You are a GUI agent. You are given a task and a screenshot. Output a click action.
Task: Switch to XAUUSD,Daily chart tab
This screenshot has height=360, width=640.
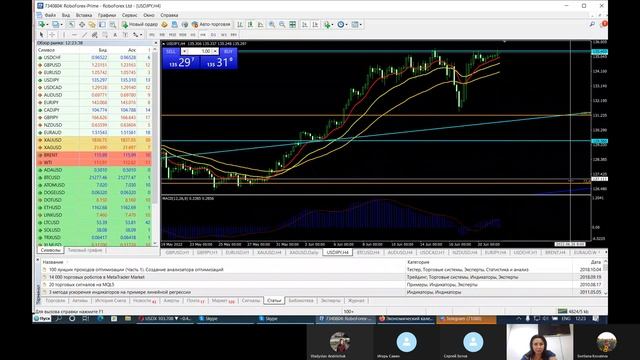coord(304,253)
